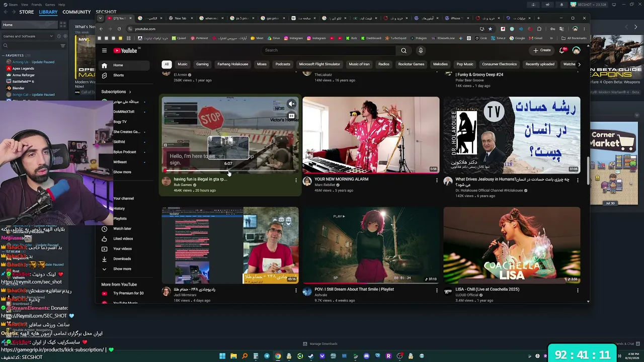
Task: Bookmark this page with the star icon
Action: 490,29
